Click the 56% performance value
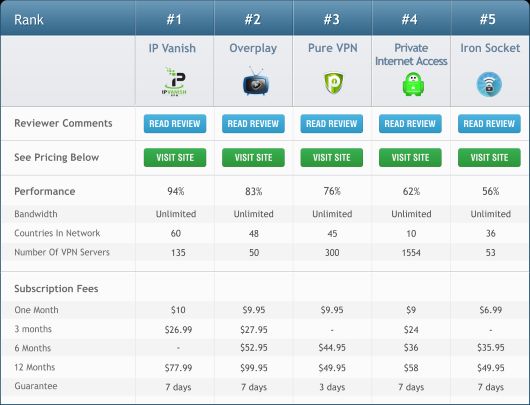 (490, 191)
